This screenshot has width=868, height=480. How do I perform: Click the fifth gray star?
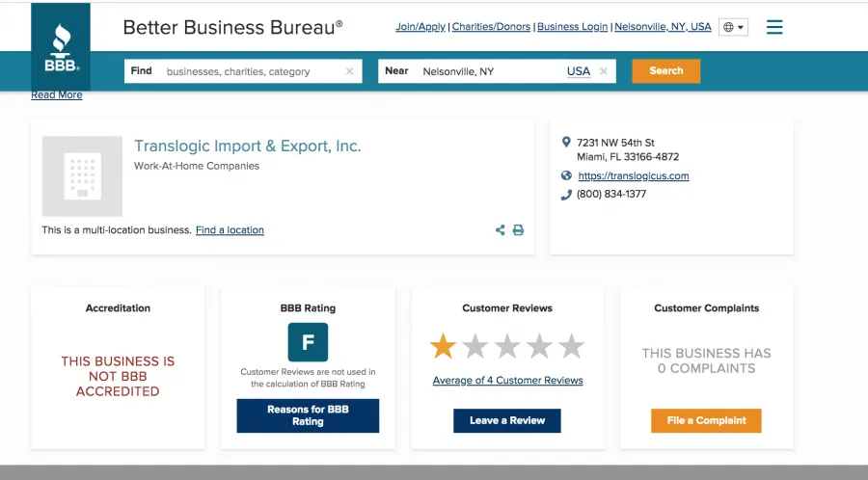571,347
